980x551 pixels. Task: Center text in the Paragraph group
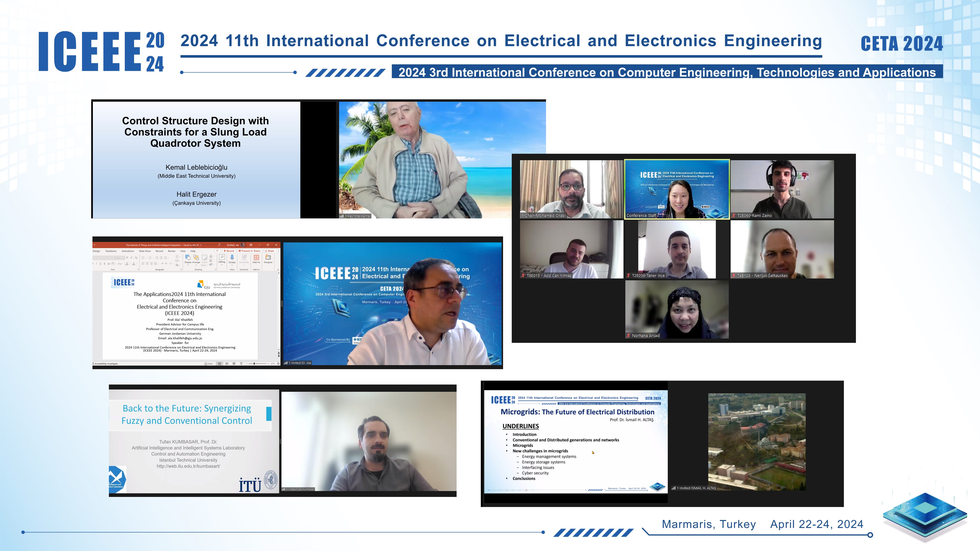[x=147, y=263]
